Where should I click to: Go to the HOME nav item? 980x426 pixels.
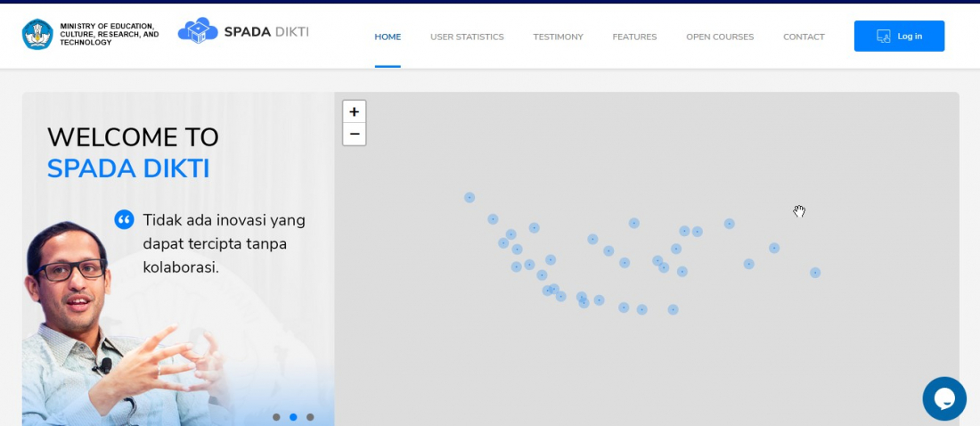coord(388,37)
